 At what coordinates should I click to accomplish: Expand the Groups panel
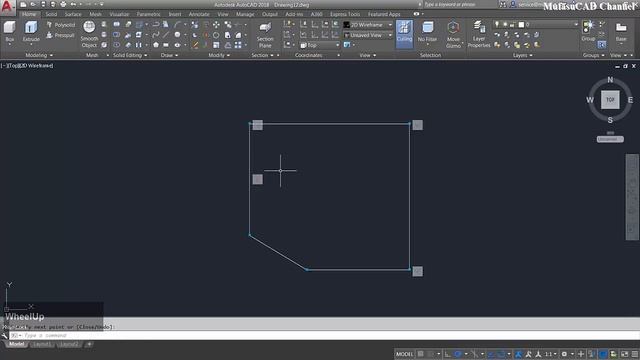pyautogui.click(x=593, y=55)
